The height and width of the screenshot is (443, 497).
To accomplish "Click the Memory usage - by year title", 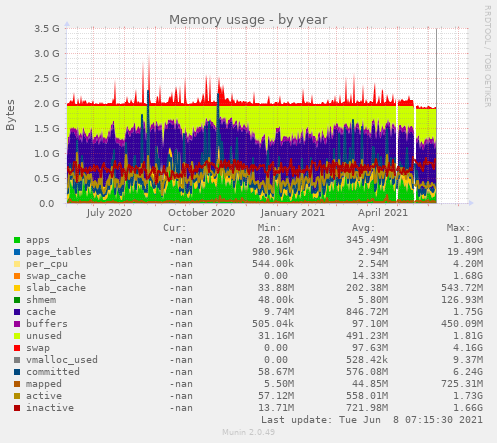I will click(248, 20).
